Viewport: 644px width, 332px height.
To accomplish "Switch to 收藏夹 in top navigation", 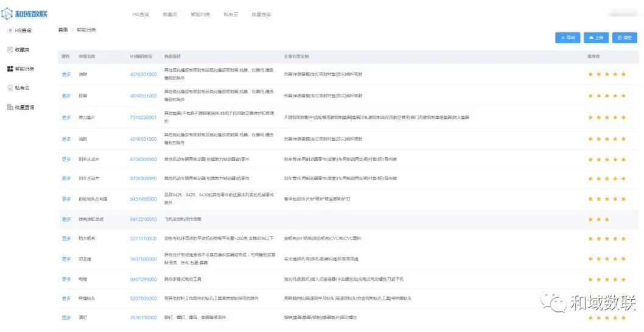I will 170,15.
